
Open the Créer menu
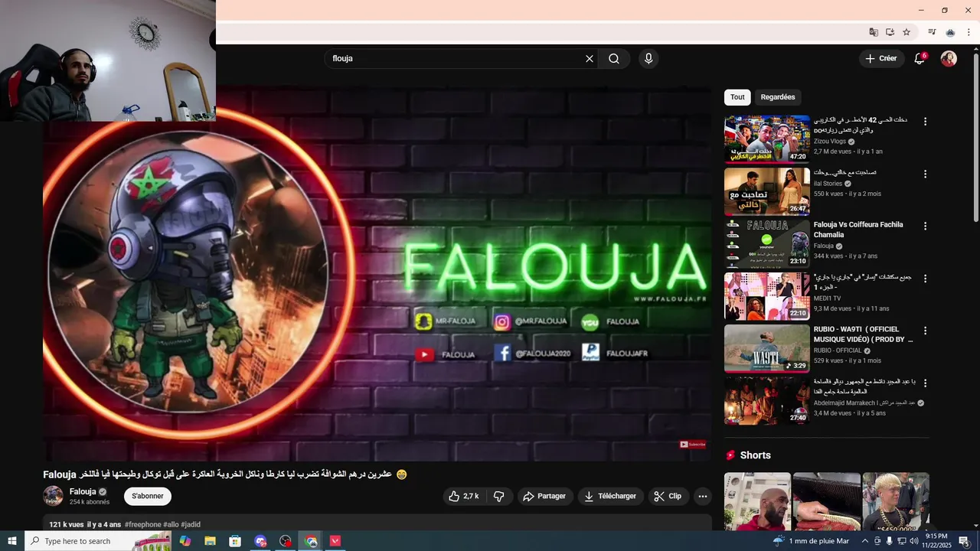[881, 58]
